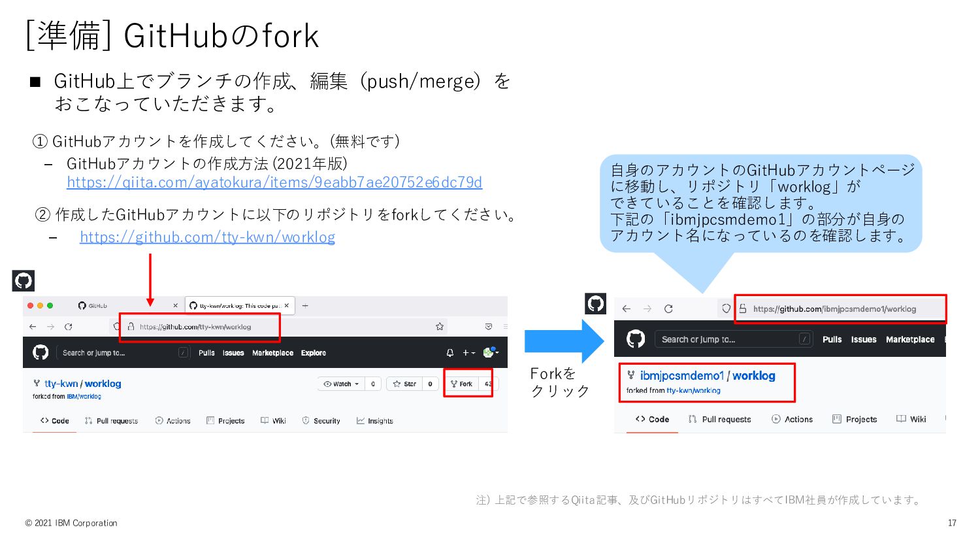Click the Fork button on tty-kwn/worklog

[461, 384]
